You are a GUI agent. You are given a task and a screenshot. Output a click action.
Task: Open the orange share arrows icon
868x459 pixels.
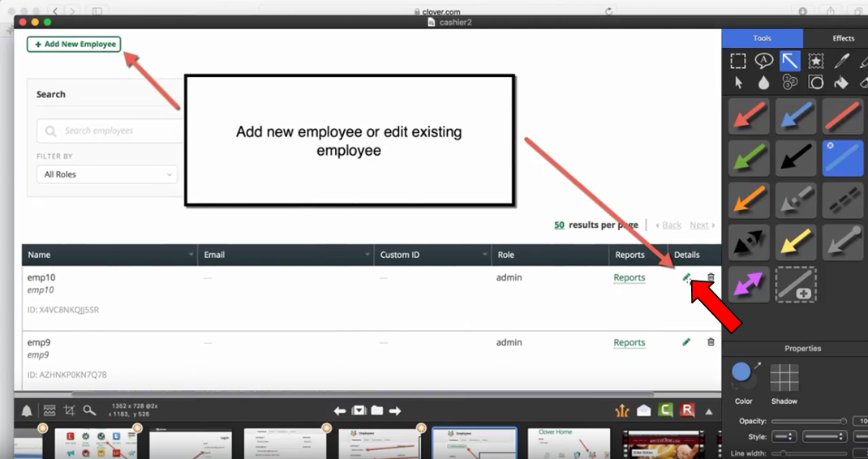pos(622,411)
